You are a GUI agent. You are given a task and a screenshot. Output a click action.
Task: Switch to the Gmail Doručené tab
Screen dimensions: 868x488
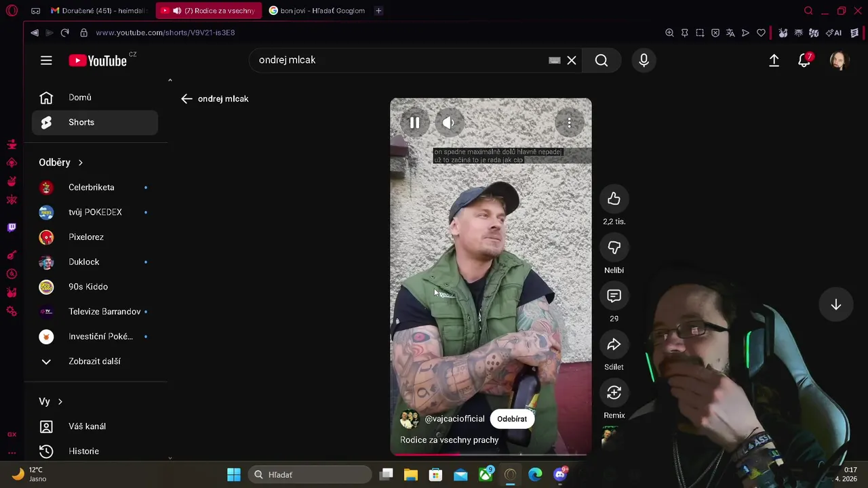(x=100, y=11)
